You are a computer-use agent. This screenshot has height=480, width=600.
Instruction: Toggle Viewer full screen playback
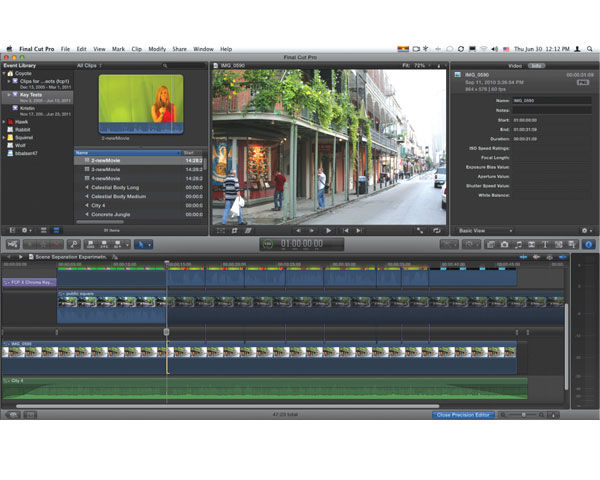coord(420,230)
